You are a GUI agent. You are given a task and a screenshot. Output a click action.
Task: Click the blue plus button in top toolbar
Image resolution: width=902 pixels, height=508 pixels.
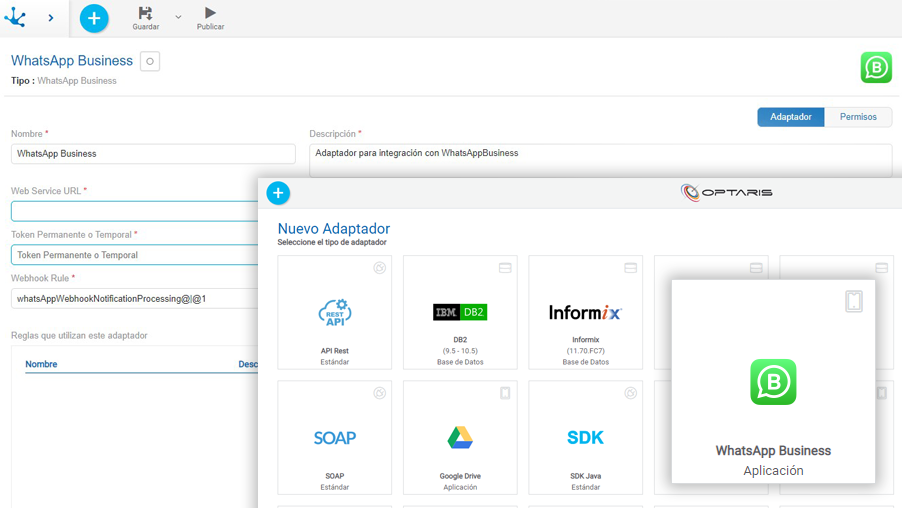[x=94, y=18]
